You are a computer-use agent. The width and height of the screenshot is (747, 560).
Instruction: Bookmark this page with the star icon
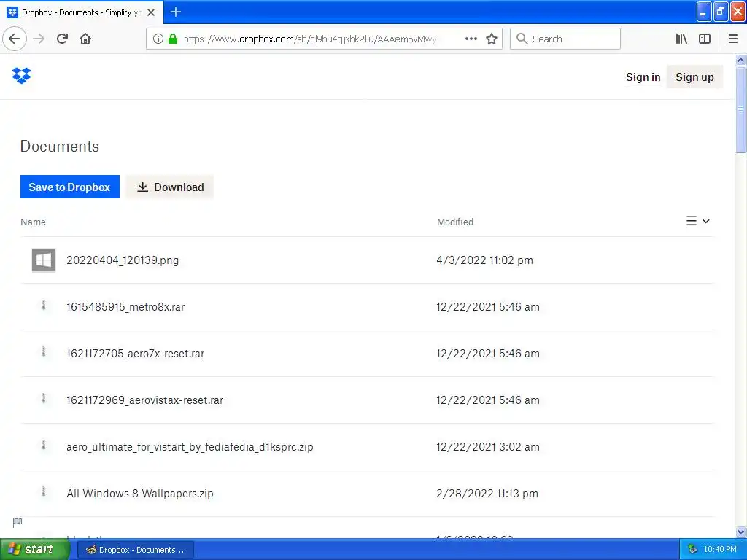click(x=492, y=39)
